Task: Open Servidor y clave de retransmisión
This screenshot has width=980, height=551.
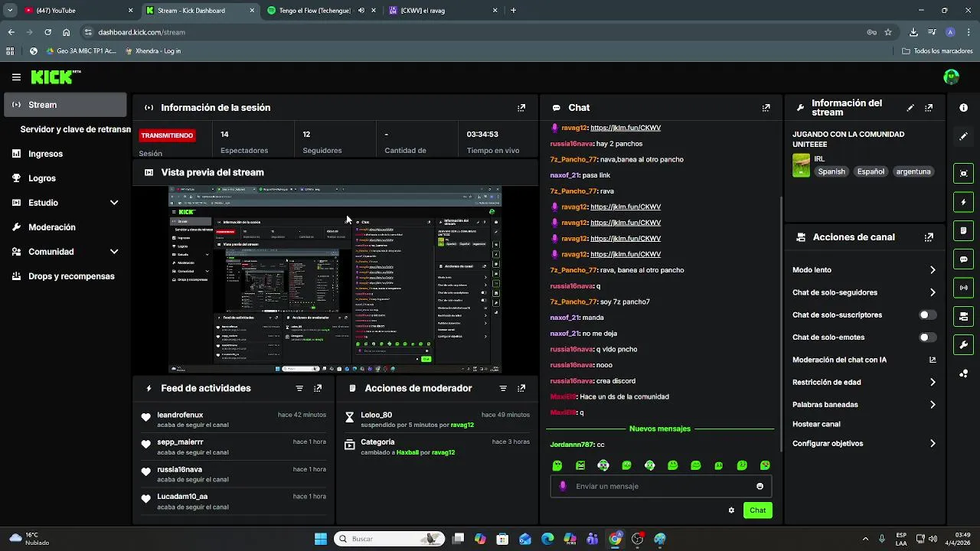Action: 75,129
